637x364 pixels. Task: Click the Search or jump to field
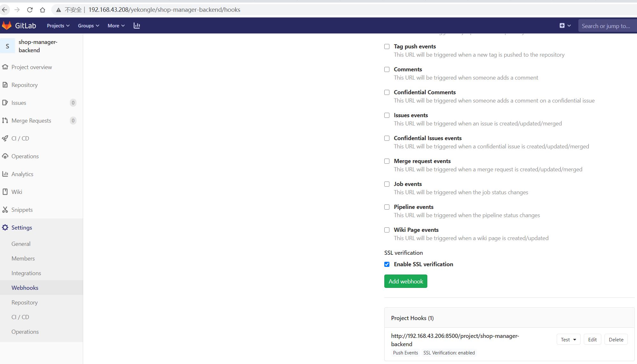pos(607,26)
